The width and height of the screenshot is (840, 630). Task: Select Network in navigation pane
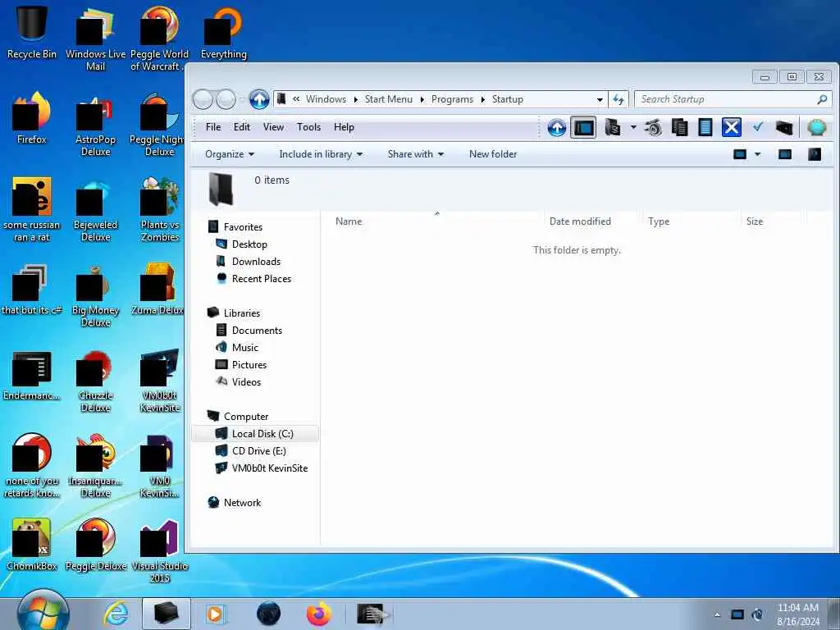(x=242, y=503)
